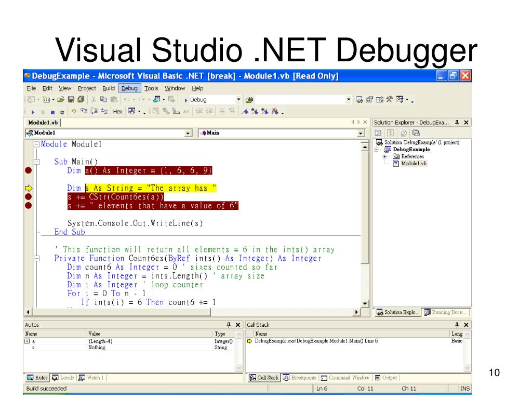Toggle Hex display mode

118,111
